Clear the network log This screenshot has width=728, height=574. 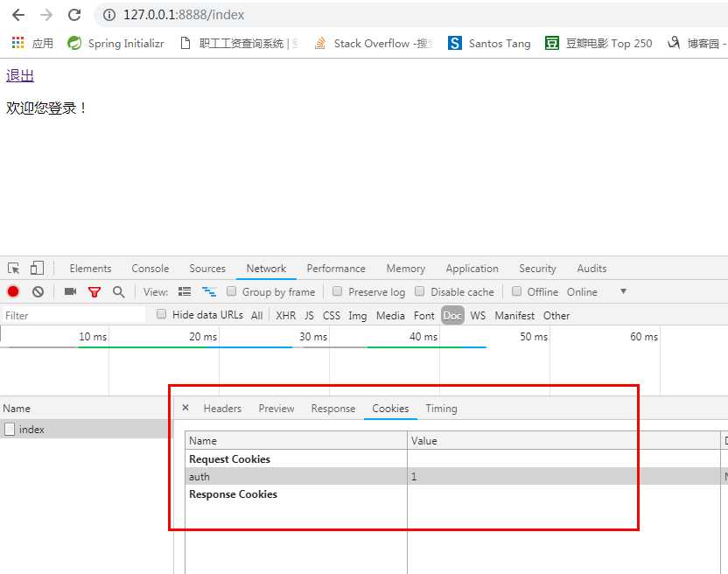pyautogui.click(x=38, y=291)
